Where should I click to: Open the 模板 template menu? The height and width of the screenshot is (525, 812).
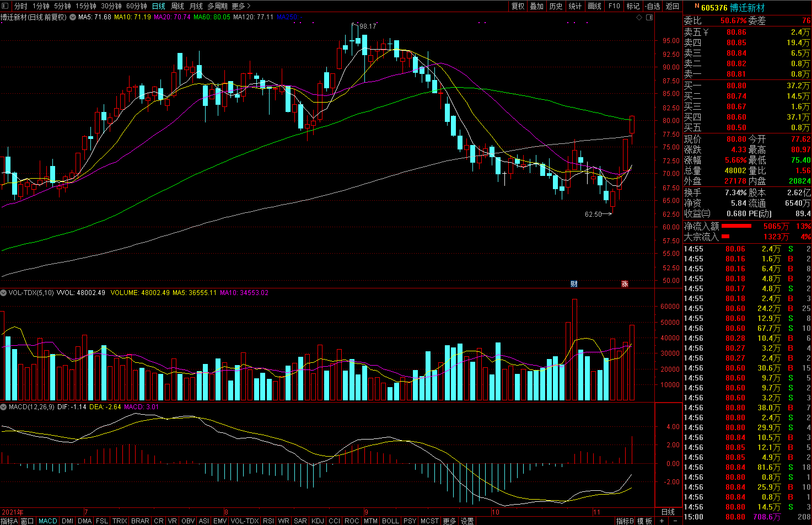pos(644,521)
